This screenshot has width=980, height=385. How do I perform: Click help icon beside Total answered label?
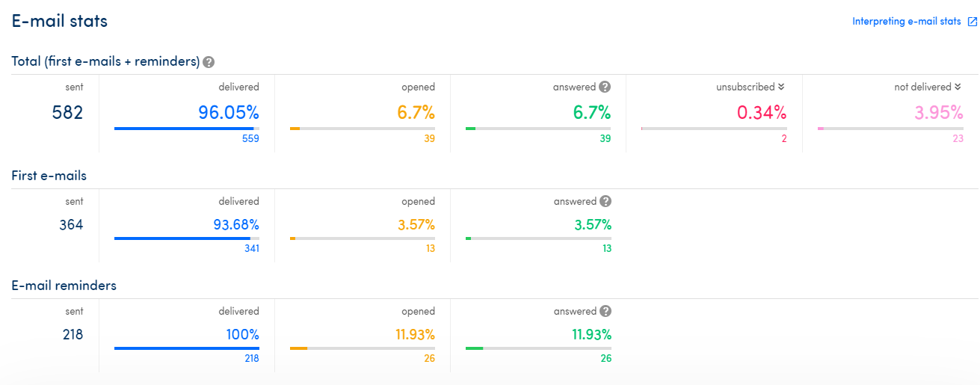(605, 87)
